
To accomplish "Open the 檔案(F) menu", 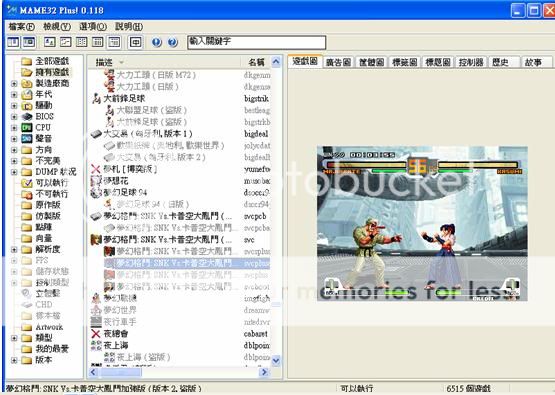I will 22,27.
